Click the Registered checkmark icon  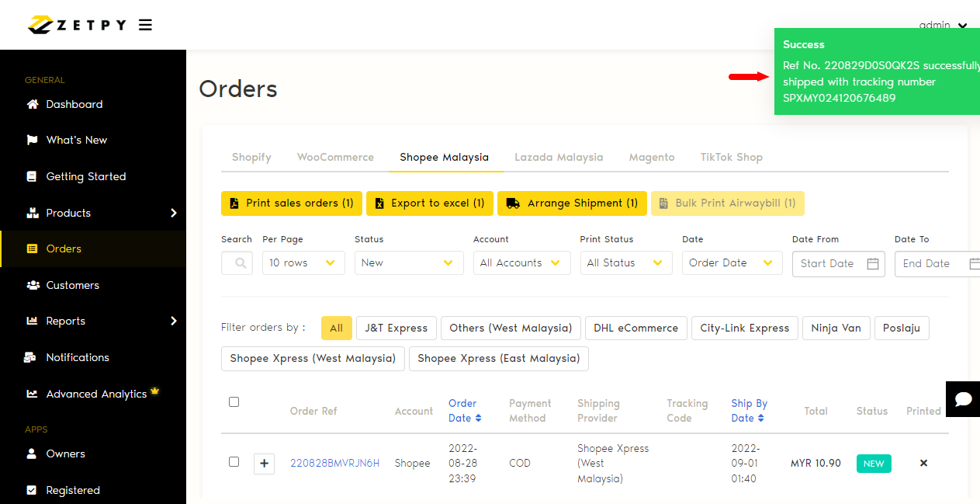click(32, 490)
